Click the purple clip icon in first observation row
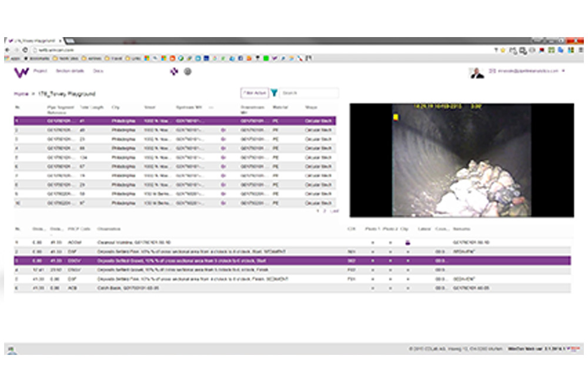 [x=409, y=242]
